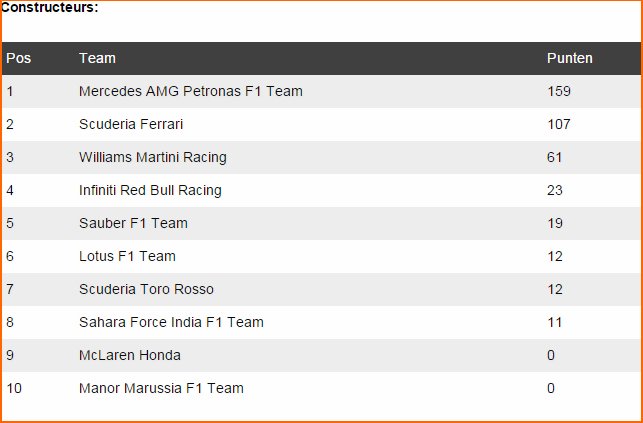Click the 159 points value
Screen dimensions: 643x423
pos(559,91)
